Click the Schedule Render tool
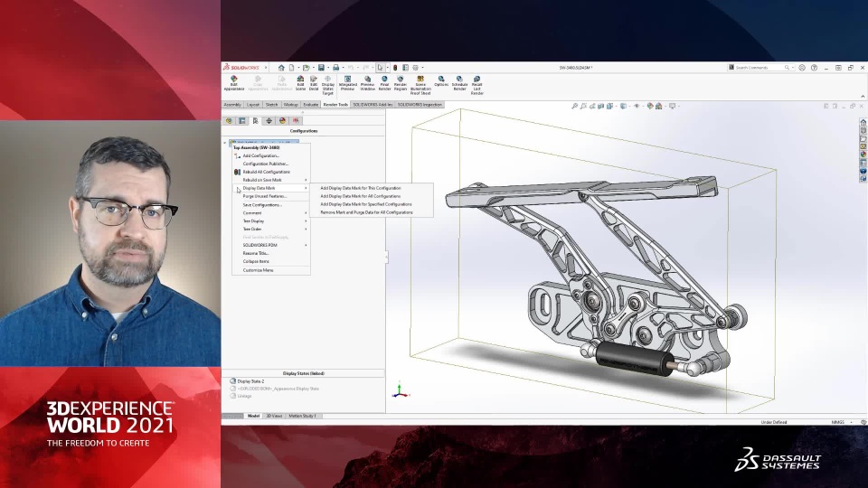Image resolution: width=868 pixels, height=488 pixels. 459,83
